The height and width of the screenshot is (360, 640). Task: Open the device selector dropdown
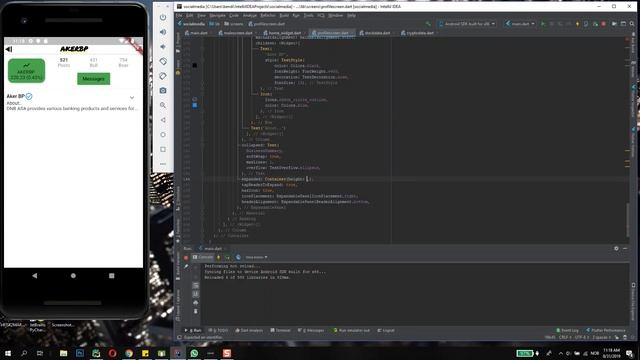[467, 24]
